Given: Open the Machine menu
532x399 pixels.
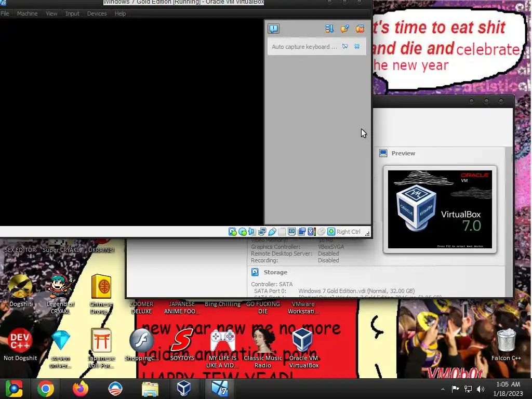Looking at the screenshot, I should click(x=27, y=14).
